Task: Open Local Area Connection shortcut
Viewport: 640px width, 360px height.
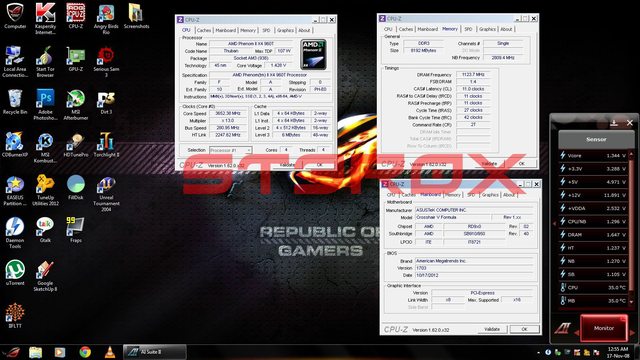Action: pyautogui.click(x=15, y=62)
